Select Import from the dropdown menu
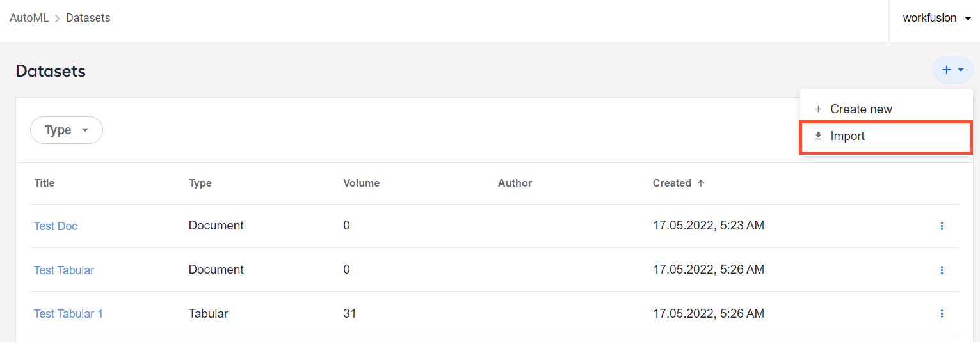This screenshot has height=342, width=980. pos(886,136)
